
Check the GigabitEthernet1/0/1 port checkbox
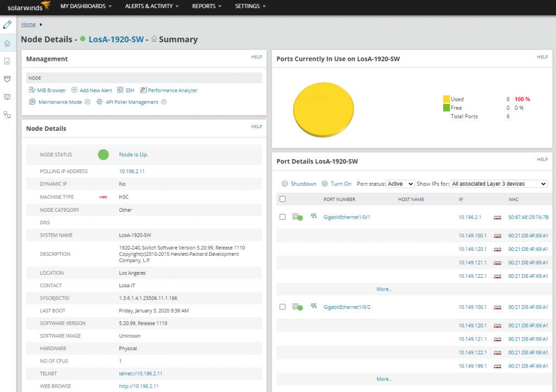pos(282,217)
